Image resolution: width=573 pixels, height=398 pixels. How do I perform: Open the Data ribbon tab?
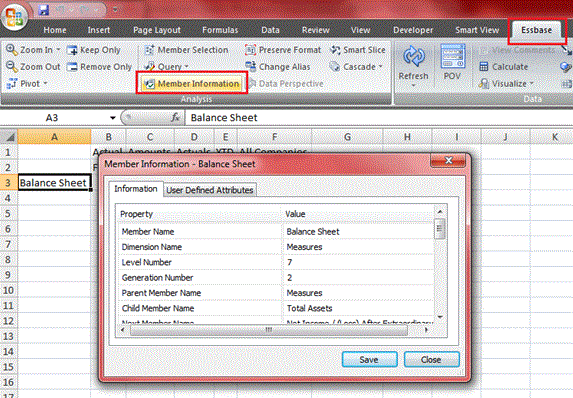click(270, 30)
